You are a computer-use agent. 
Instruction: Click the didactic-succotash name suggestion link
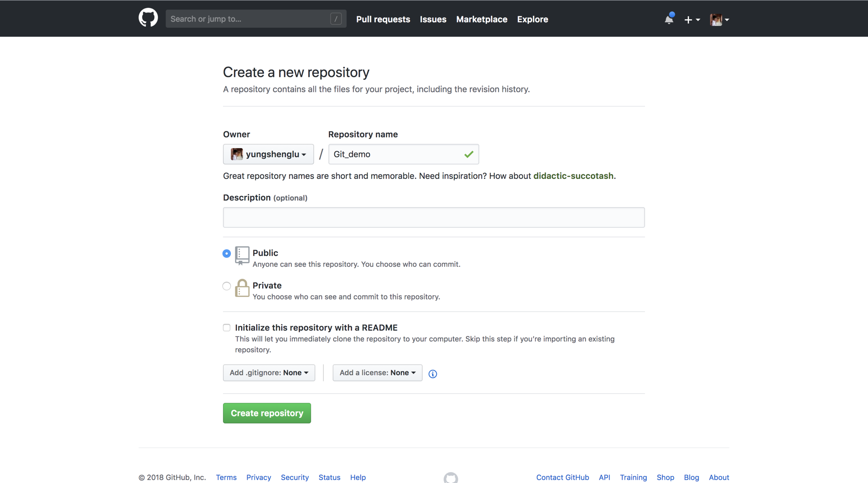tap(573, 176)
